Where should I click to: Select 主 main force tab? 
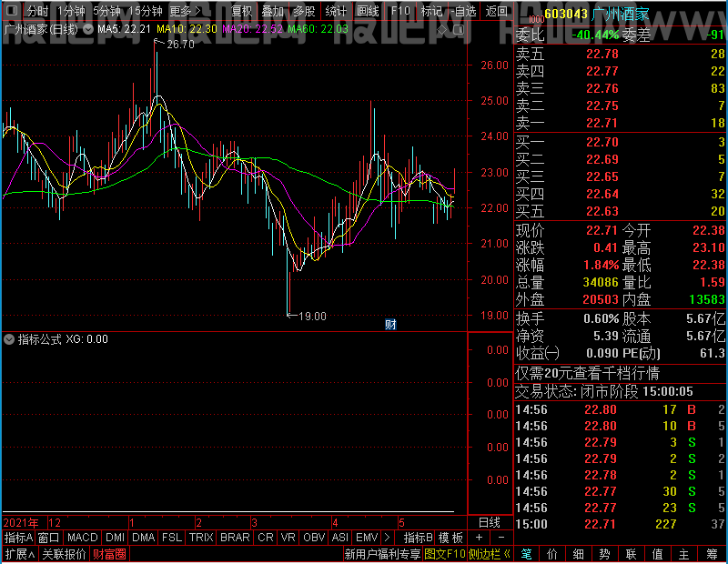click(684, 554)
